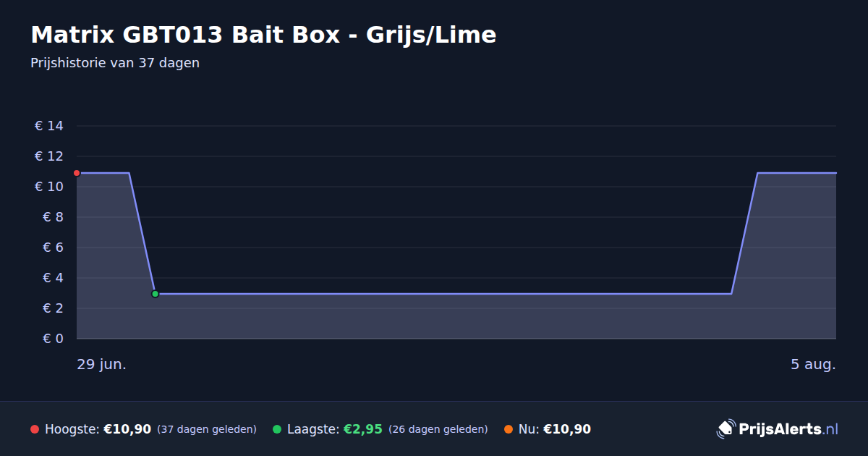The width and height of the screenshot is (868, 456).
Task: Click the PrijsAlerts tag logo icon
Action: pyautogui.click(x=726, y=429)
